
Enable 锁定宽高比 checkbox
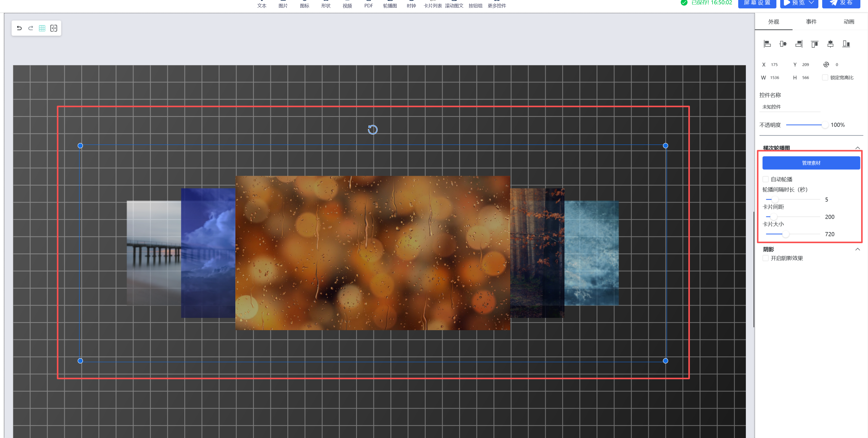(825, 78)
